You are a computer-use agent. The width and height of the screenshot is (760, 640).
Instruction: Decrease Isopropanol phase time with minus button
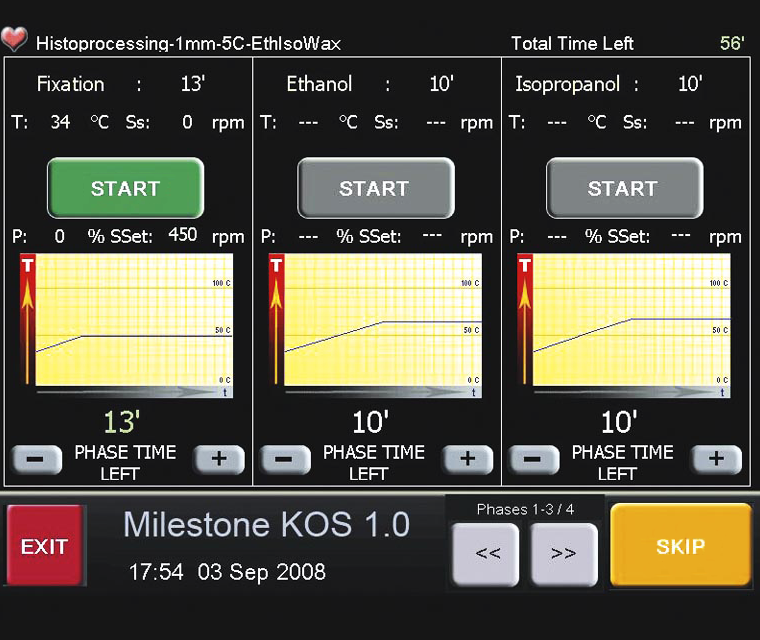click(534, 460)
